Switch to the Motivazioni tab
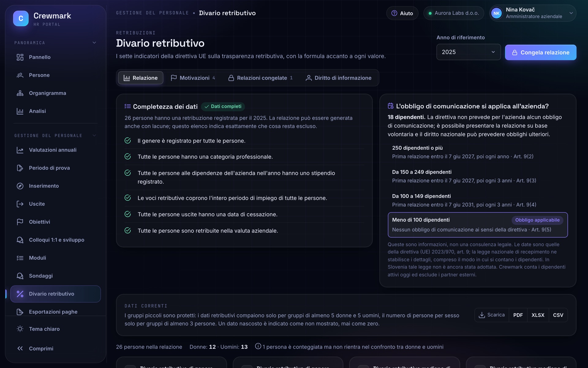 pyautogui.click(x=193, y=78)
